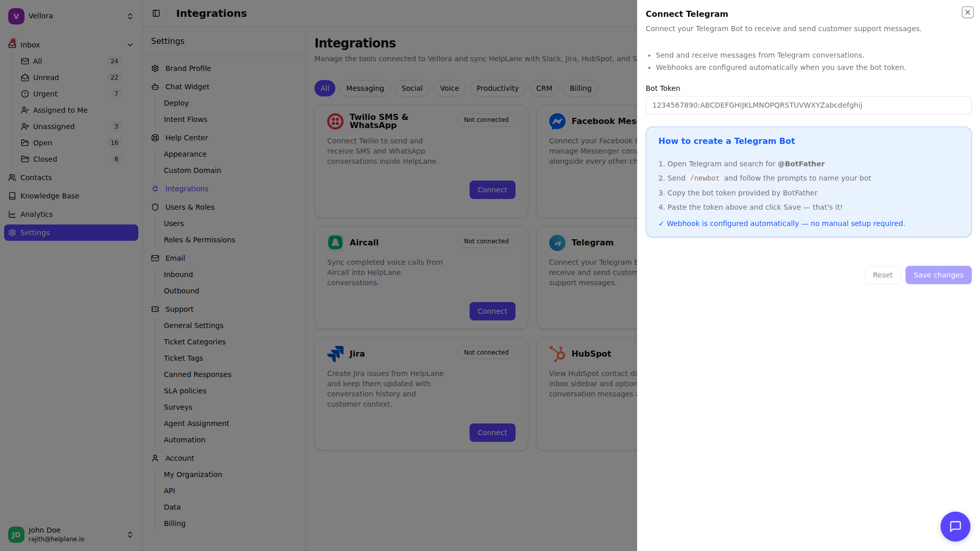Open the John Doe account menu chevrons
The height and width of the screenshot is (551, 980).
130,535
